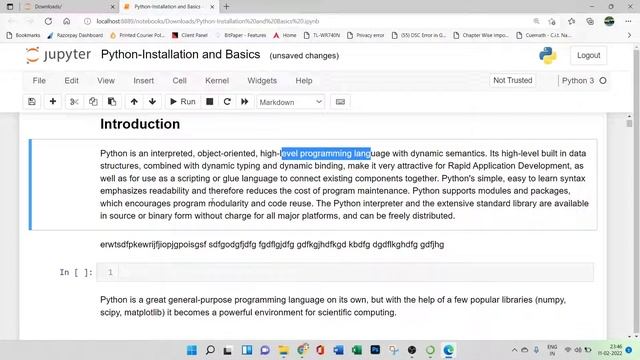Open the Edit menu

[x=71, y=81]
